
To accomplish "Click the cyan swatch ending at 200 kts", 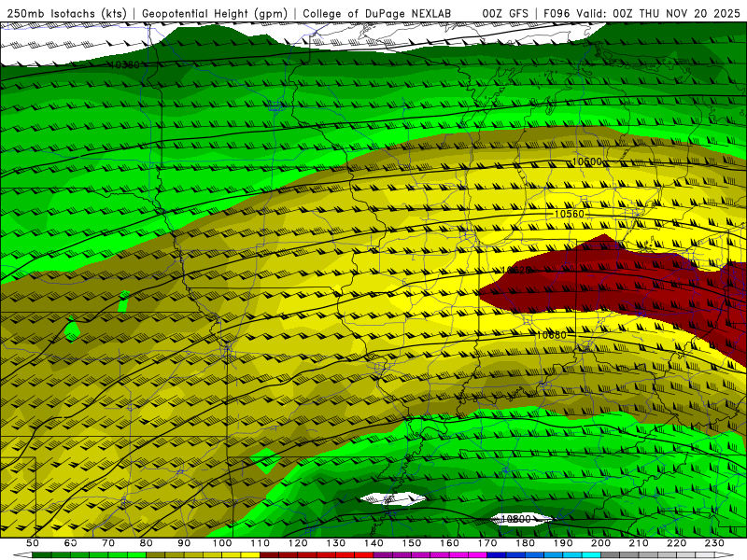I will [x=591, y=555].
